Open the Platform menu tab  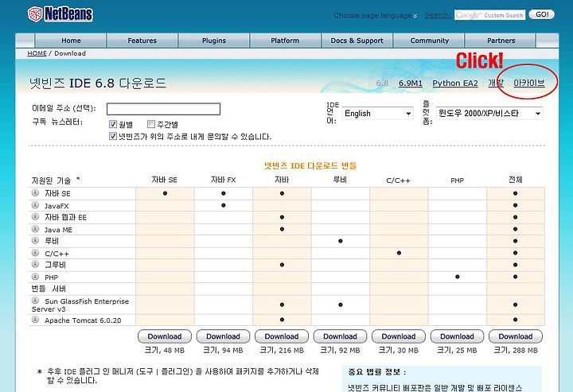[285, 41]
